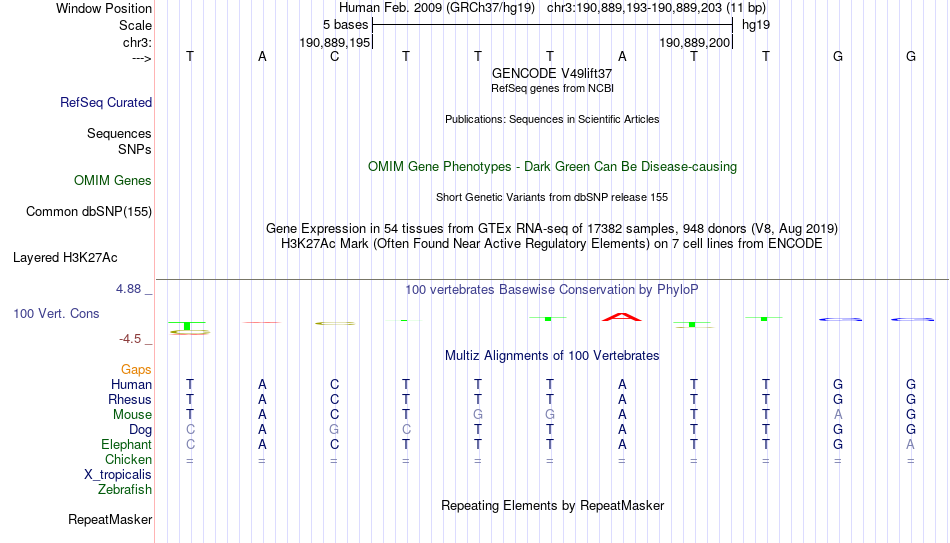Click 'Repeating Elements by RepeatMasker' title
This screenshot has height=543, width=950.
[552, 505]
